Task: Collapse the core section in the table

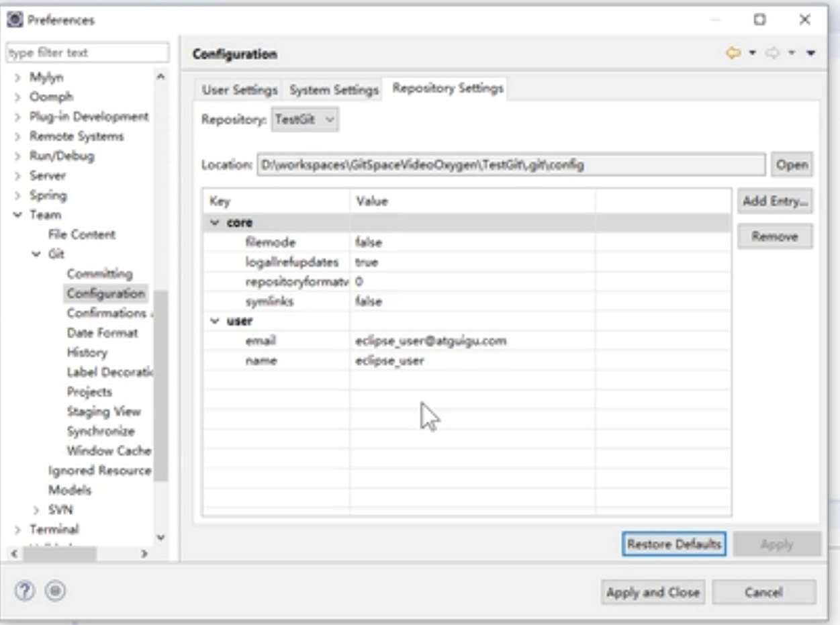Action: tap(216, 223)
